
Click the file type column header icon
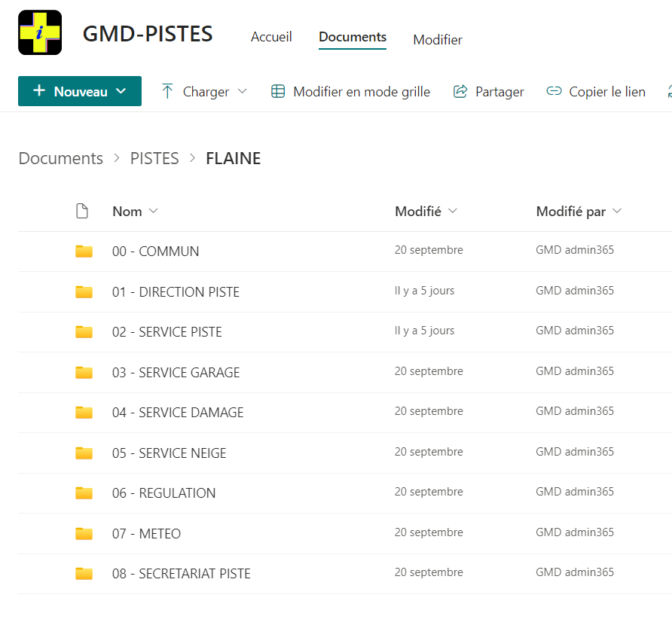(x=82, y=211)
